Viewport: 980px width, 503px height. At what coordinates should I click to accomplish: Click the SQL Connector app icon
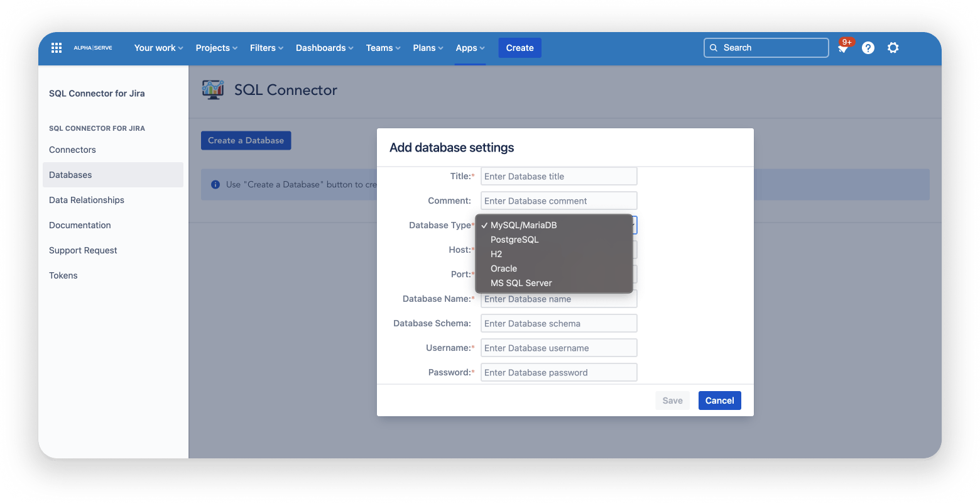[213, 89]
